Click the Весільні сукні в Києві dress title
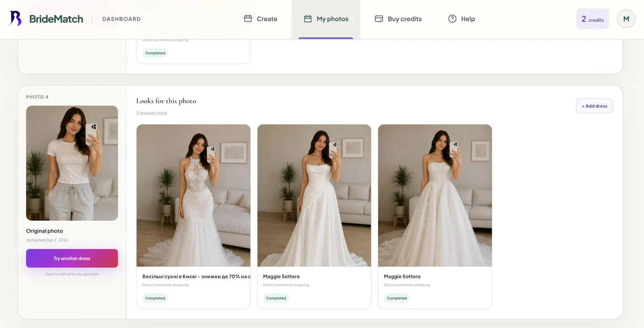This screenshot has width=644, height=328. point(196,276)
